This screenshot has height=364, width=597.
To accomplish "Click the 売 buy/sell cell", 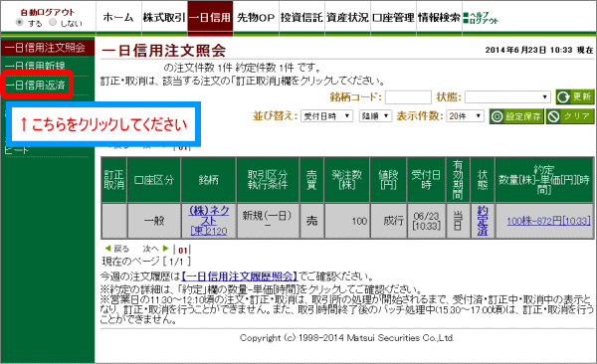I will [311, 221].
